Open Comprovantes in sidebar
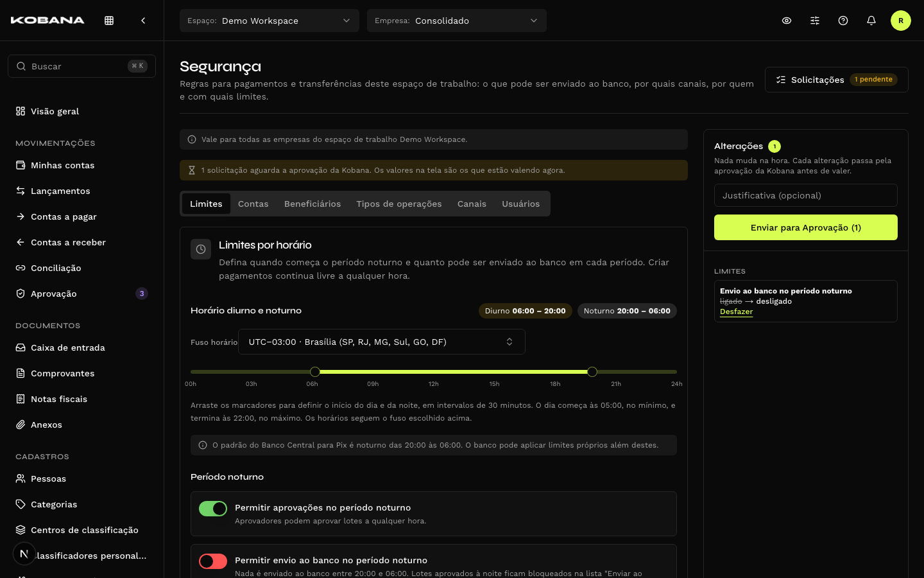The height and width of the screenshot is (578, 924). (x=81, y=373)
